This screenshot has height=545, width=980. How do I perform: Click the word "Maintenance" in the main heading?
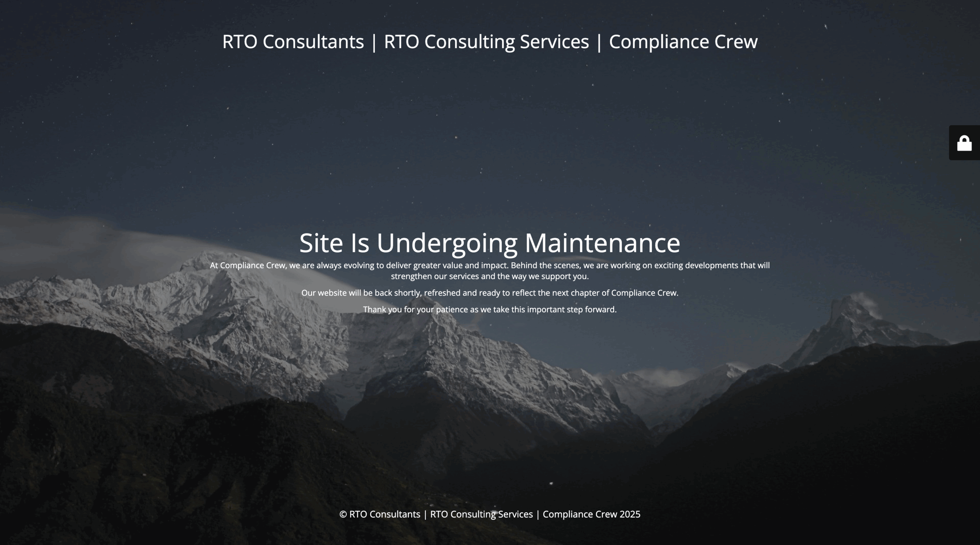602,243
